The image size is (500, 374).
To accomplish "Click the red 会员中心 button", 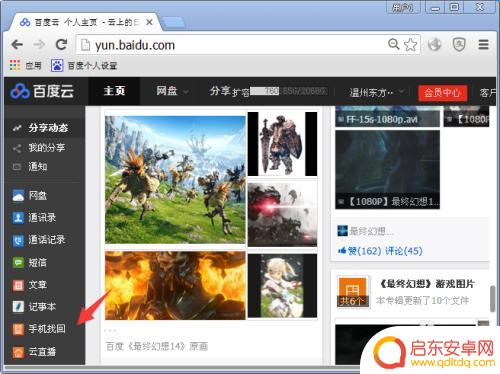I will (x=442, y=93).
